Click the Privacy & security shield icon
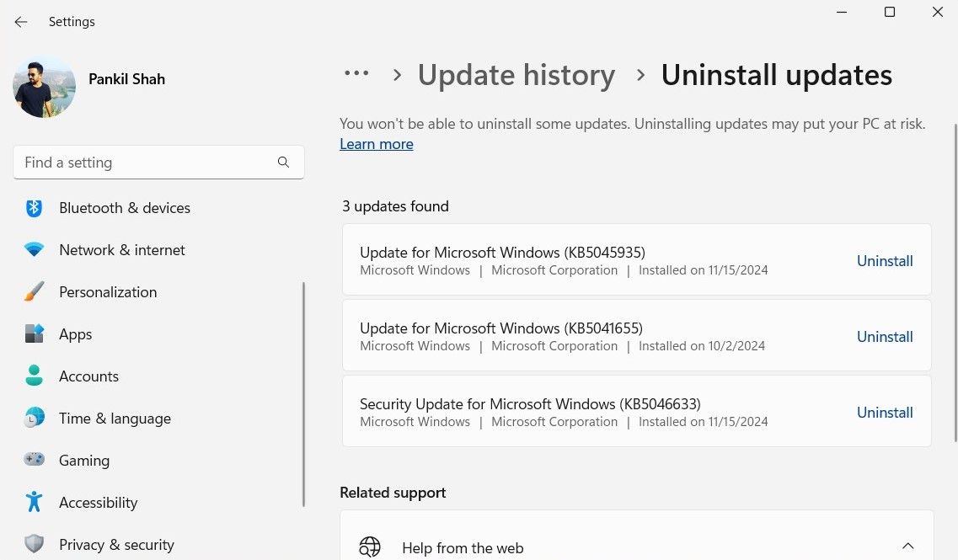Viewport: 958px width, 560px height. pyautogui.click(x=34, y=545)
